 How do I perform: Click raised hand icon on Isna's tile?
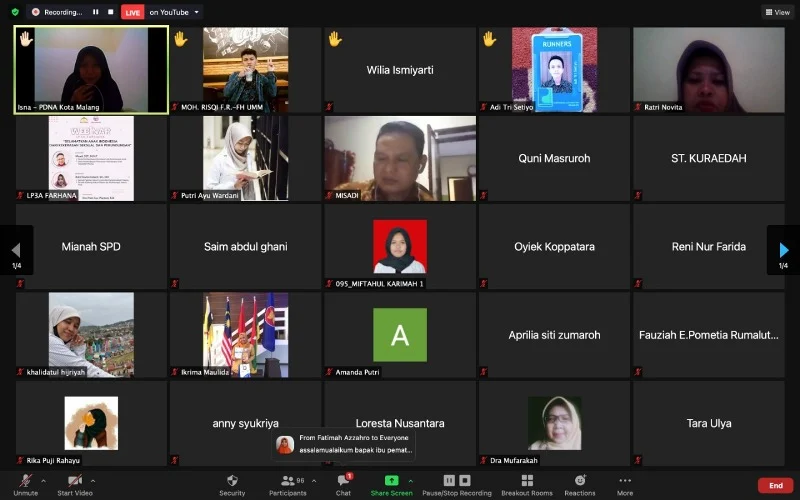26,39
